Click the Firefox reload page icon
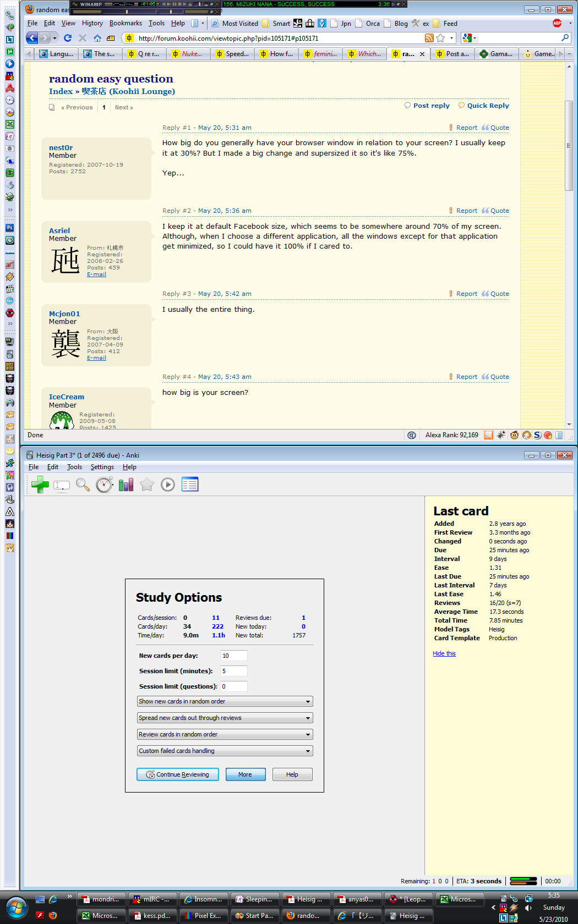The width and height of the screenshot is (578, 924). tap(68, 38)
